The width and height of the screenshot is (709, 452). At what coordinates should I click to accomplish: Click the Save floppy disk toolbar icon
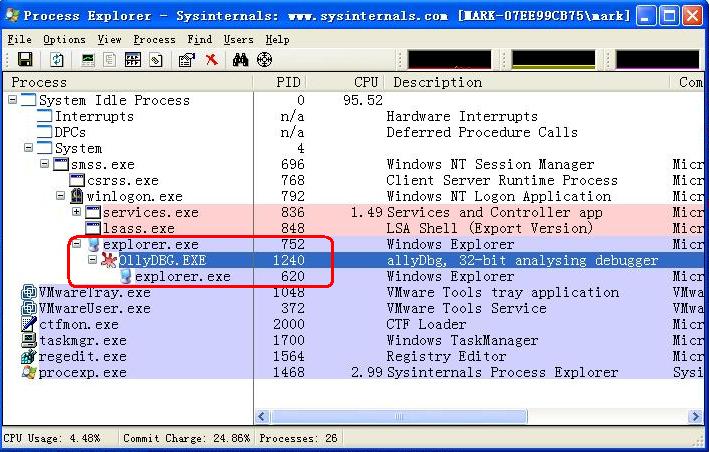pos(25,59)
